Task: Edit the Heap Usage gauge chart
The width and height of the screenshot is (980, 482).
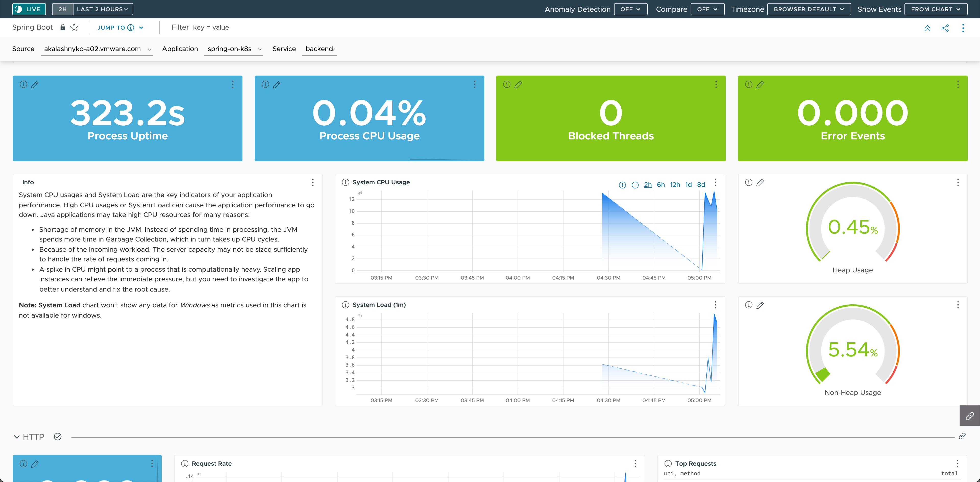Action: tap(760, 183)
